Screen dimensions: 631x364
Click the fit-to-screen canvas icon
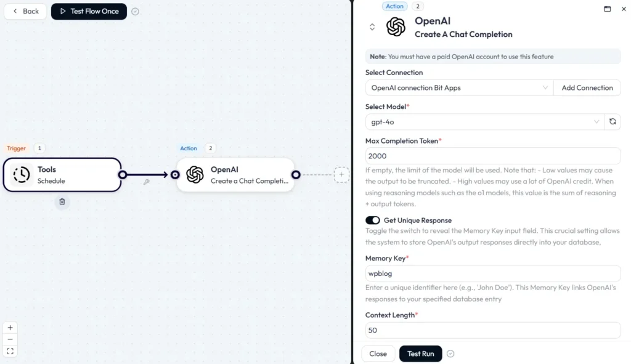[10, 351]
